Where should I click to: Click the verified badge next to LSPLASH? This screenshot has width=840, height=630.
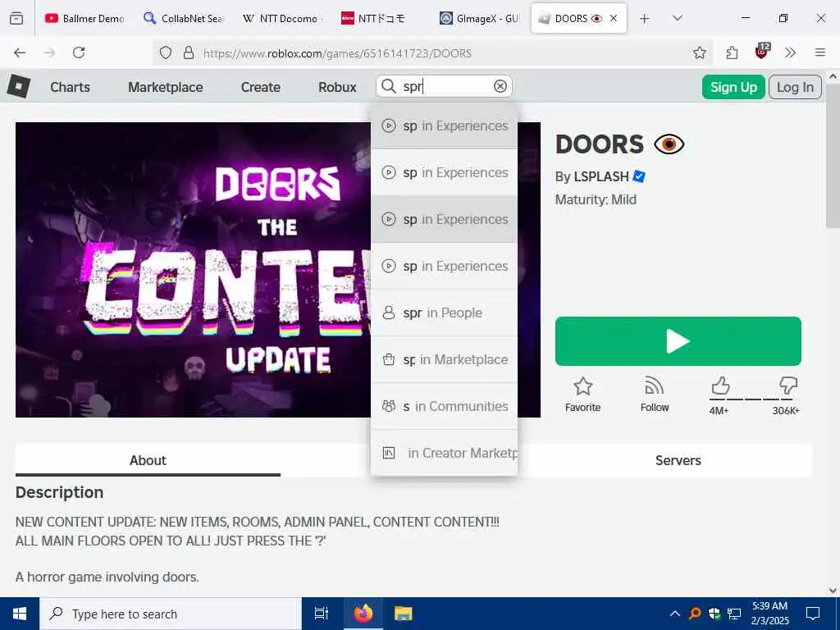click(x=639, y=176)
